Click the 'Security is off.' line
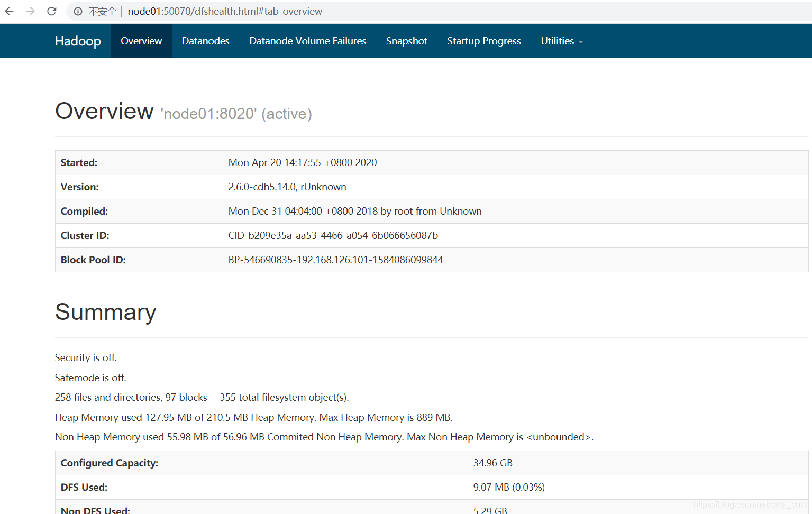 coord(86,358)
